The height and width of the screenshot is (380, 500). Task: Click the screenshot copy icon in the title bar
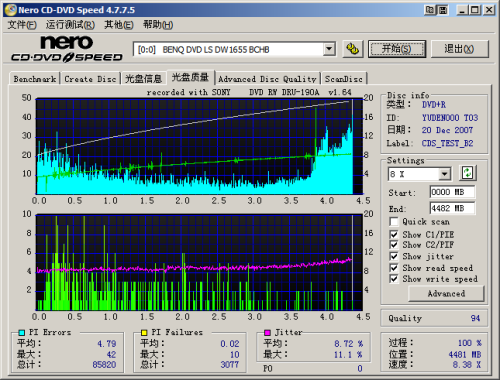point(430,10)
